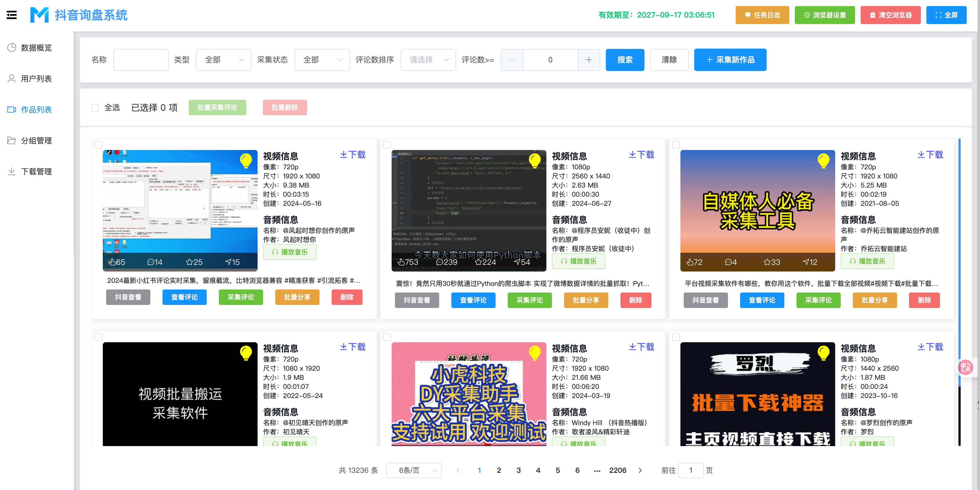Screen dimensions: 980x490
Task: Click the pink translate floating icon
Action: (965, 367)
